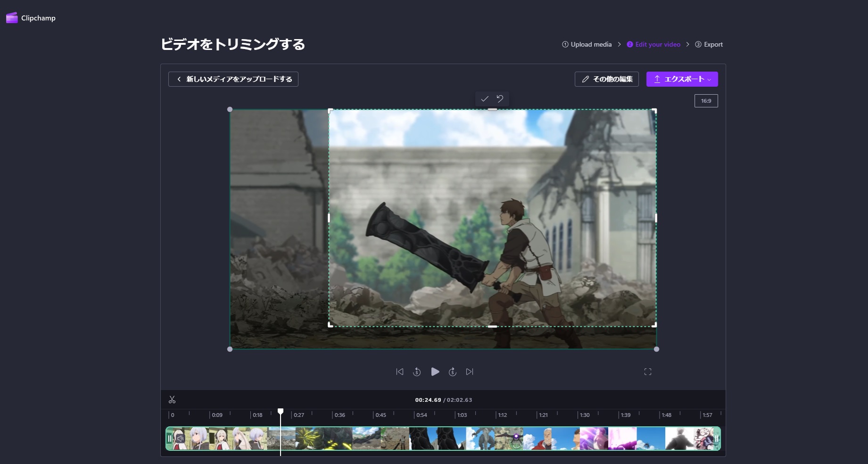Click the scissors split icon
The width and height of the screenshot is (868, 464).
[x=172, y=399]
